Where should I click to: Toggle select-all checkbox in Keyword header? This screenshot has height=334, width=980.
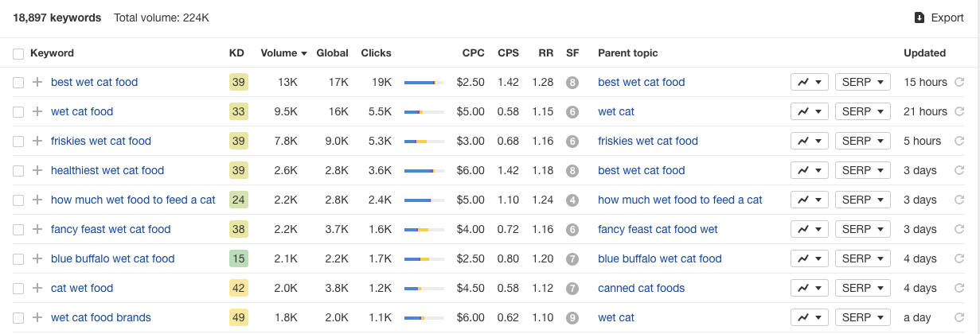click(18, 53)
